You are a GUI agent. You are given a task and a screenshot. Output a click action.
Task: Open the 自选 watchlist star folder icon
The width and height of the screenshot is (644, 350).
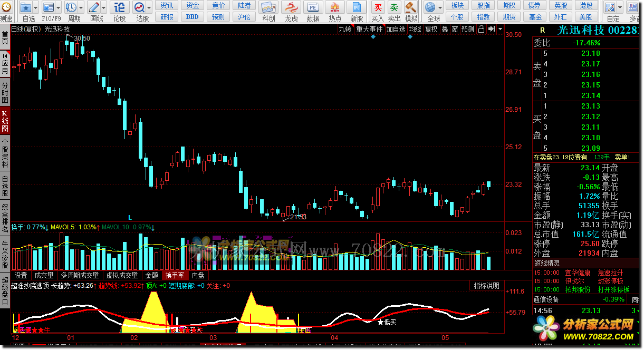(x=26, y=7)
